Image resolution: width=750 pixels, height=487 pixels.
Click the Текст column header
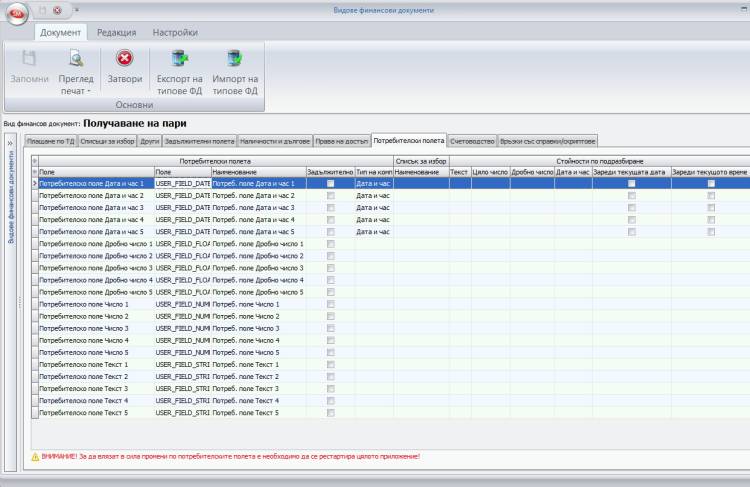[x=460, y=172]
